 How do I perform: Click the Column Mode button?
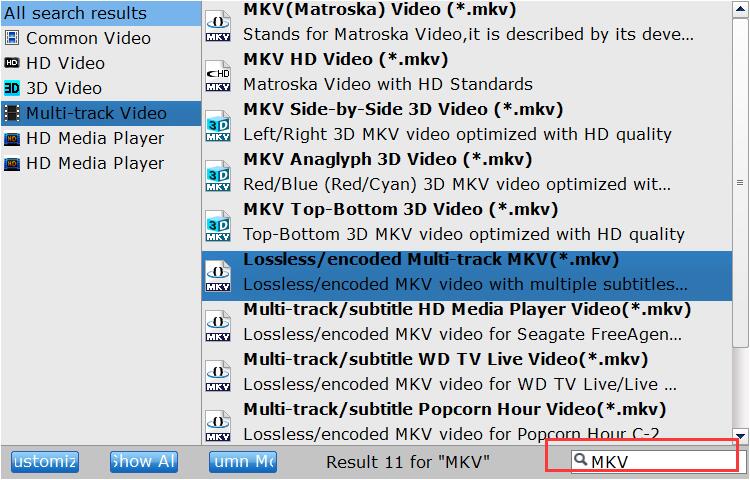[x=243, y=462]
